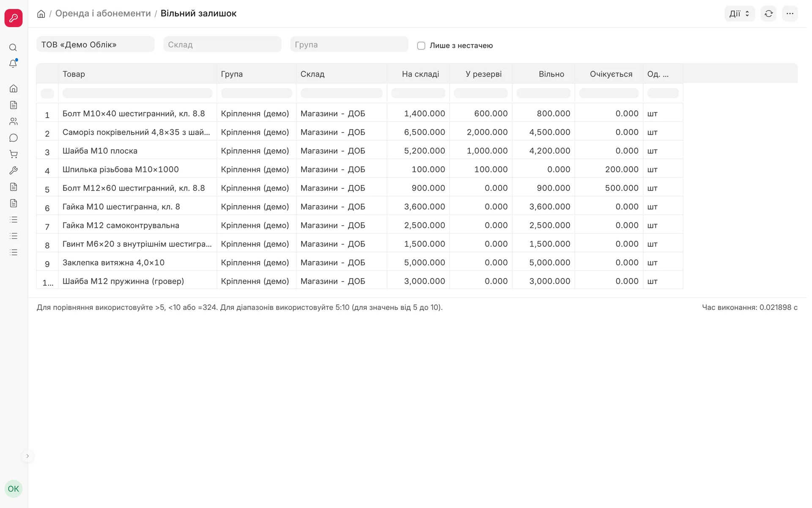The width and height of the screenshot is (812, 508).
Task: Open the users (people) sidebar icon
Action: click(x=14, y=121)
